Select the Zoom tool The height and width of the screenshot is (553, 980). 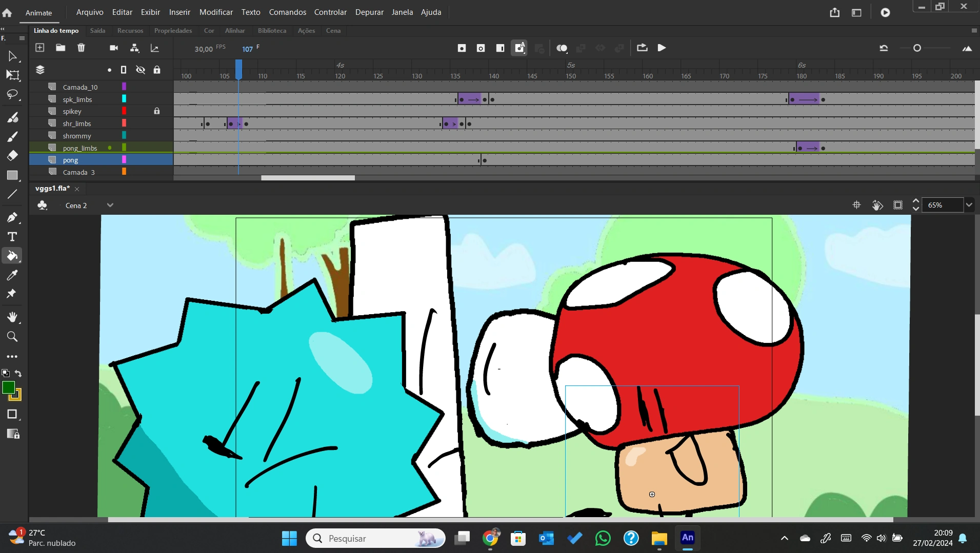pos(12,337)
